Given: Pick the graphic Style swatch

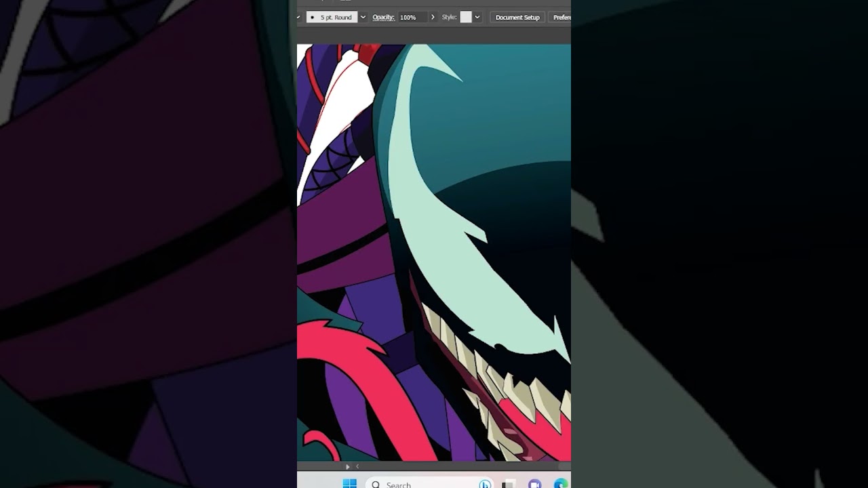Looking at the screenshot, I should (466, 18).
